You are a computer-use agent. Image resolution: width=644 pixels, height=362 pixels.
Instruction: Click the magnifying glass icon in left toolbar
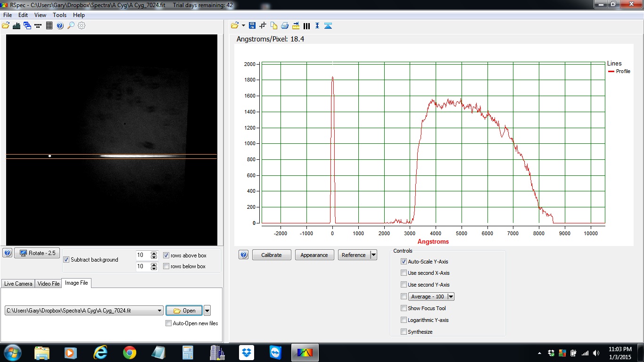point(71,25)
